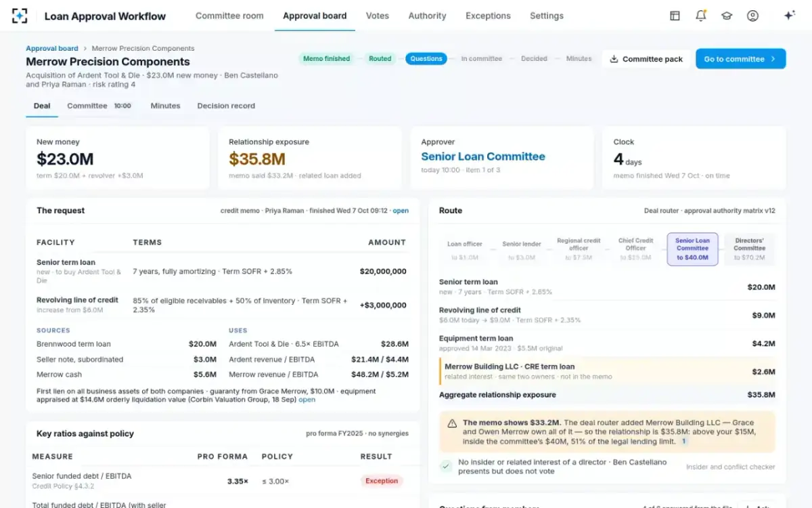The height and width of the screenshot is (508, 812).
Task: Select Regional credit officer authority level
Action: (579, 249)
